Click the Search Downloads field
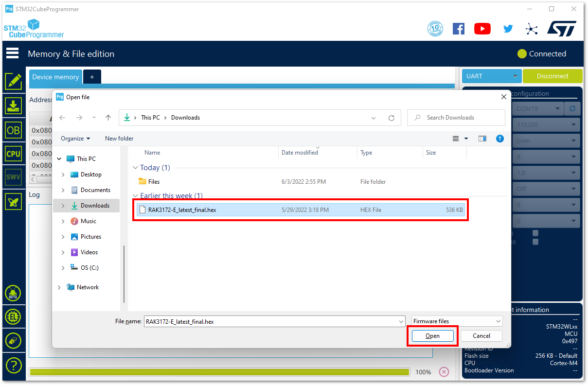The width and height of the screenshot is (588, 385). pyautogui.click(x=456, y=118)
